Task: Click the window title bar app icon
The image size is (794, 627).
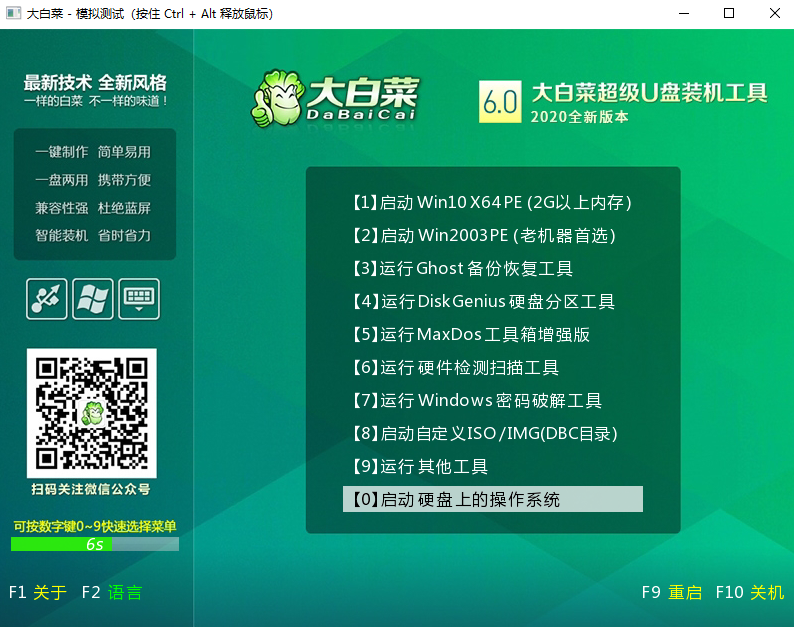Action: 13,13
